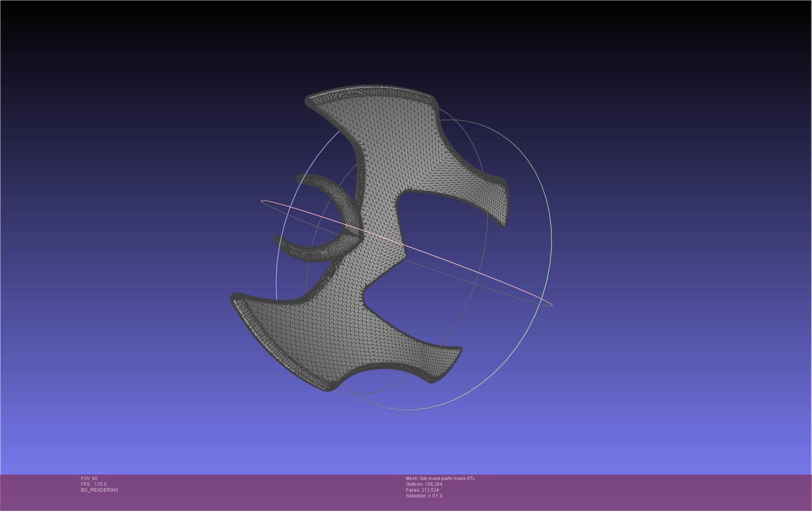Click the 'BO_RENDERING' status text

[x=100, y=490]
